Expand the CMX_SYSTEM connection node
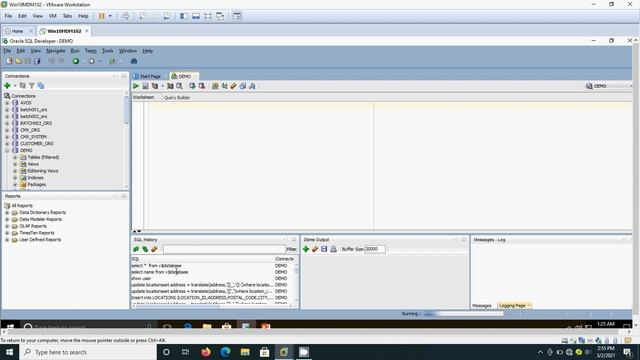 (7, 137)
